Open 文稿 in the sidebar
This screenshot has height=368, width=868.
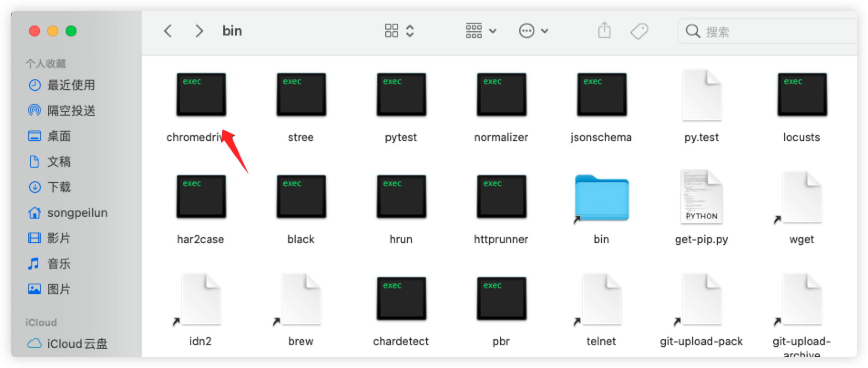(x=50, y=162)
